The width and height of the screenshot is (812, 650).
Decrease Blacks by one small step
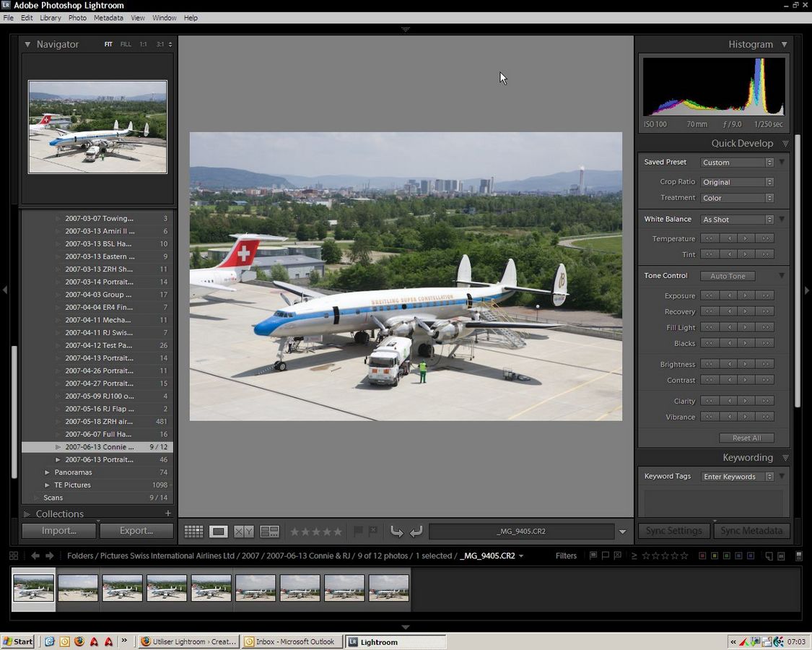coord(729,343)
